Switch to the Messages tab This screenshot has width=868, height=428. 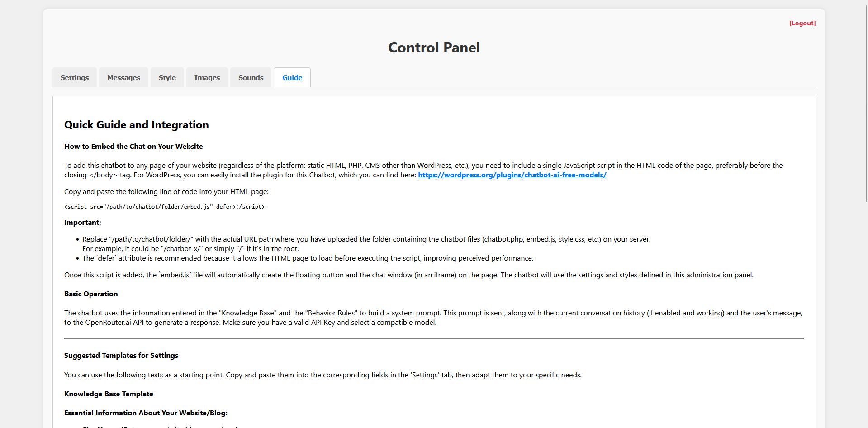[x=123, y=77]
